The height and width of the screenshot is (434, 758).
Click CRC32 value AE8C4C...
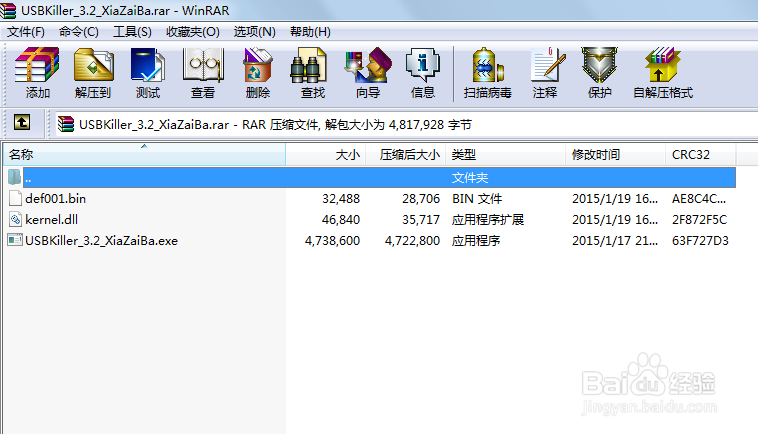[699, 199]
